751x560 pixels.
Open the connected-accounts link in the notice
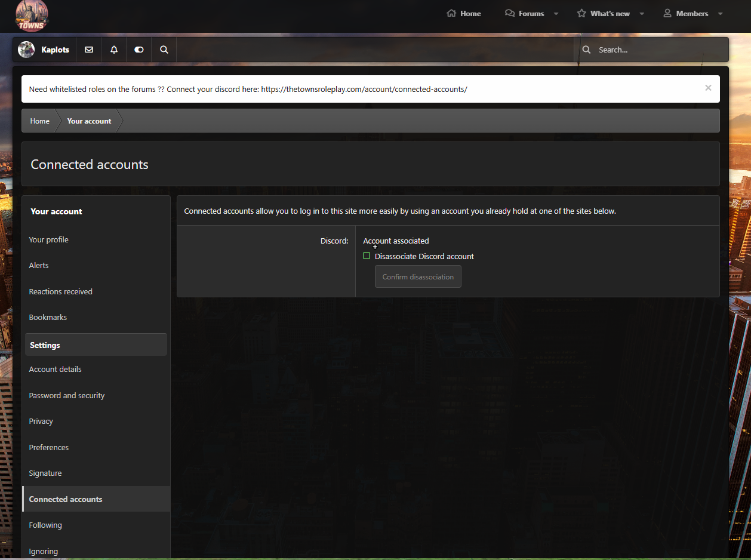pos(364,89)
